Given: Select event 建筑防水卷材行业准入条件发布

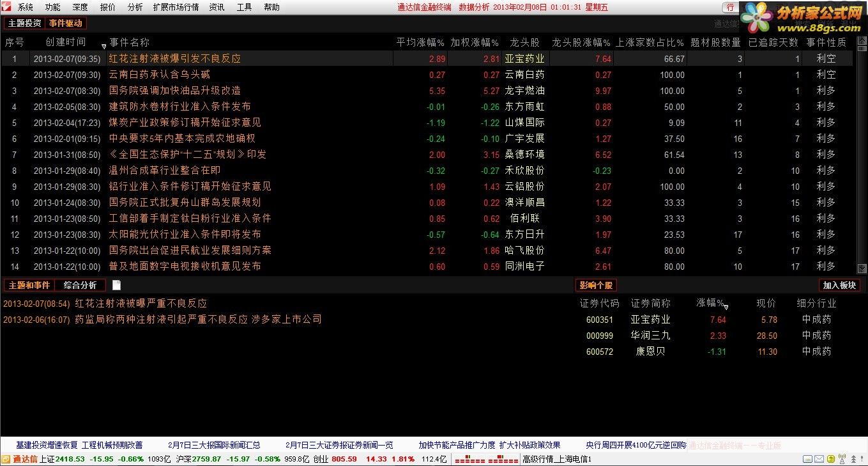Looking at the screenshot, I should 180,106.
